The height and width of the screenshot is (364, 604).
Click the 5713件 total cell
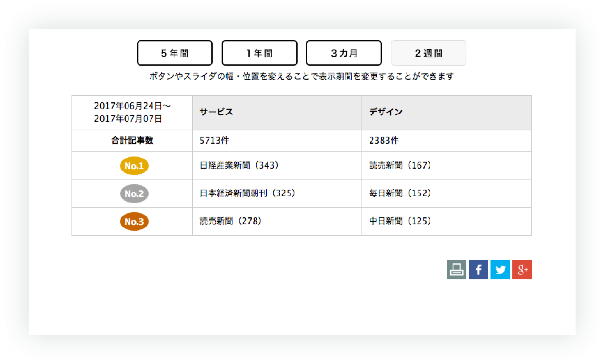click(x=277, y=141)
